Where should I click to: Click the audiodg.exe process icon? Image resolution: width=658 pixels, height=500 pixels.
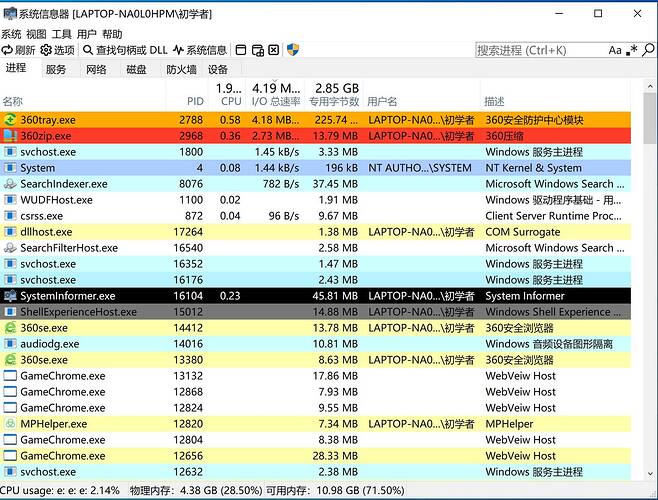pyautogui.click(x=10, y=344)
